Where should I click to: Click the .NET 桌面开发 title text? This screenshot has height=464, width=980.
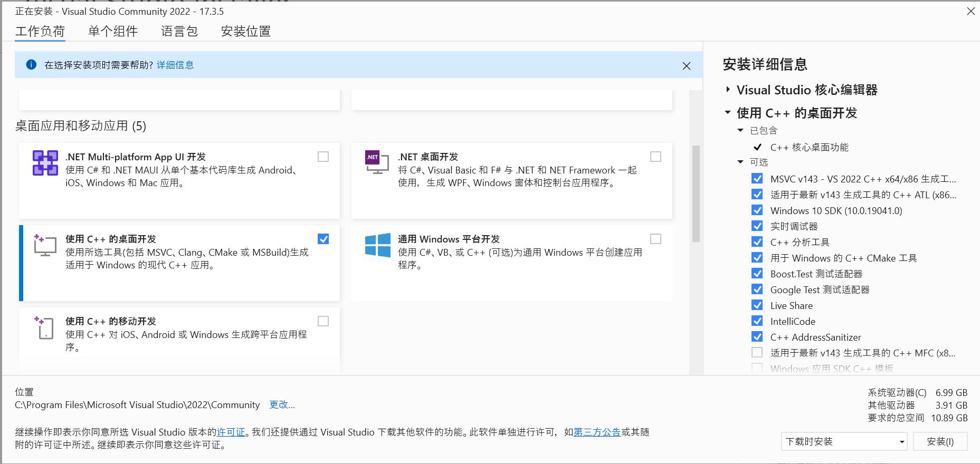point(428,157)
